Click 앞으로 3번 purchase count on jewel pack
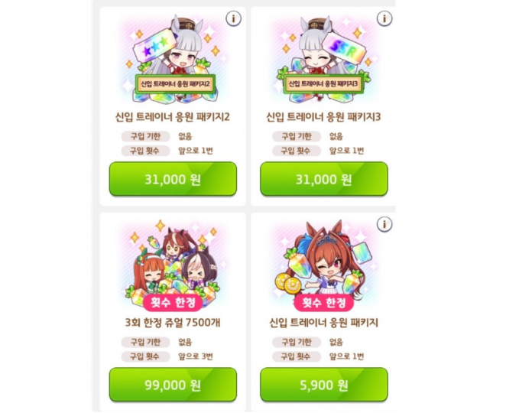 pos(196,356)
